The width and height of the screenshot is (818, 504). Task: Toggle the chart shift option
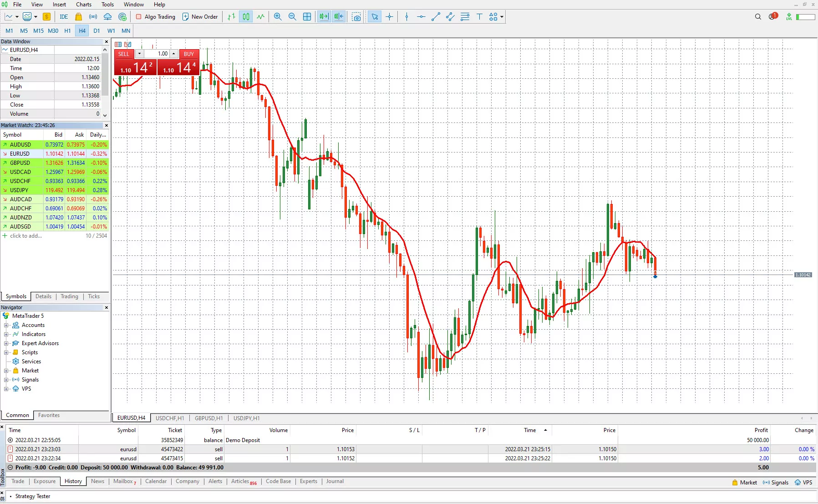click(339, 17)
